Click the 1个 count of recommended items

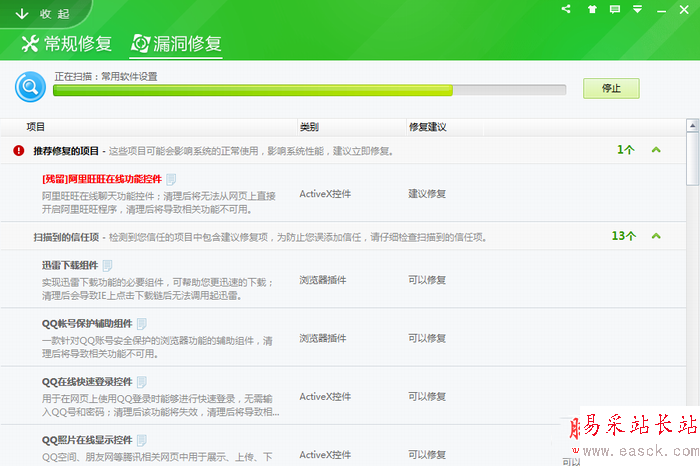[625, 150]
